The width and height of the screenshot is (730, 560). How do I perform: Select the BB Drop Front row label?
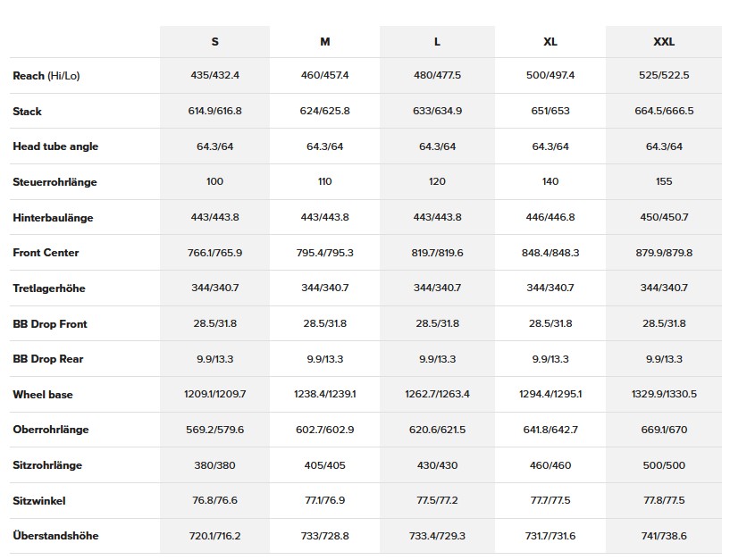coord(50,324)
